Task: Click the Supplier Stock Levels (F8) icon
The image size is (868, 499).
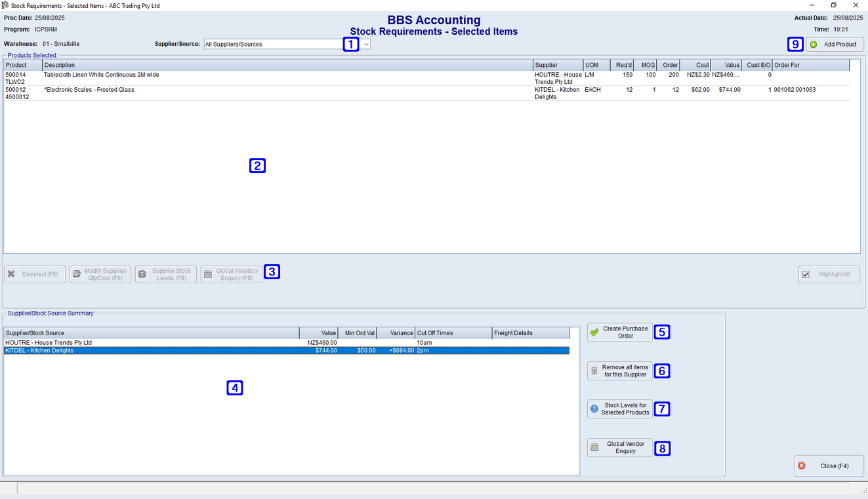Action: click(x=140, y=274)
